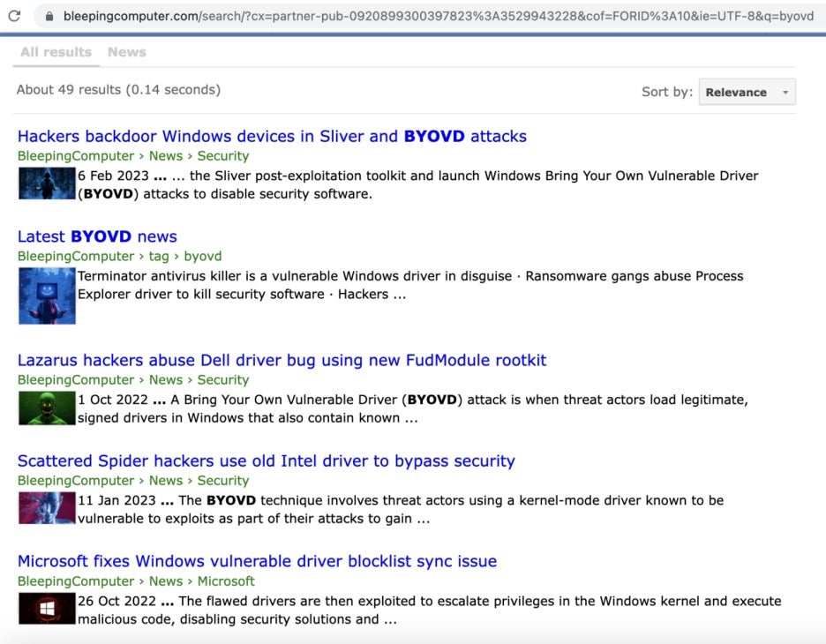
Task: Click the 'About 49 results (0.14 seconds)' text
Action: point(118,89)
